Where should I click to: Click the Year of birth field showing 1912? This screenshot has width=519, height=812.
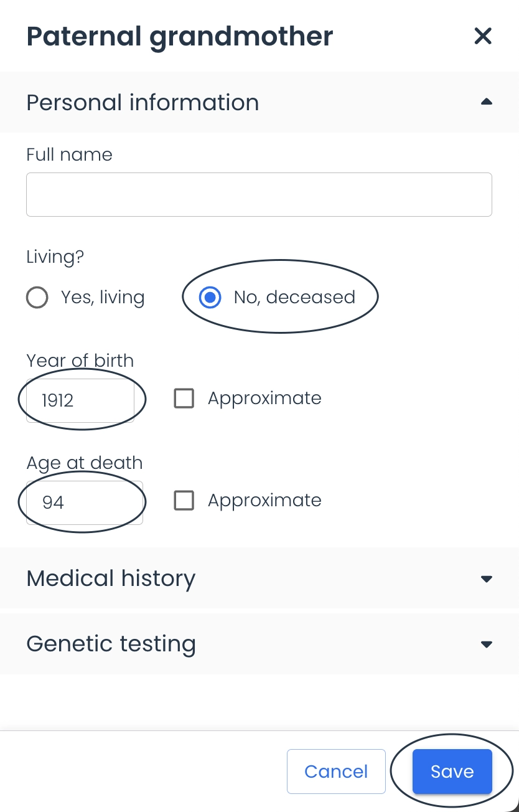(x=80, y=400)
